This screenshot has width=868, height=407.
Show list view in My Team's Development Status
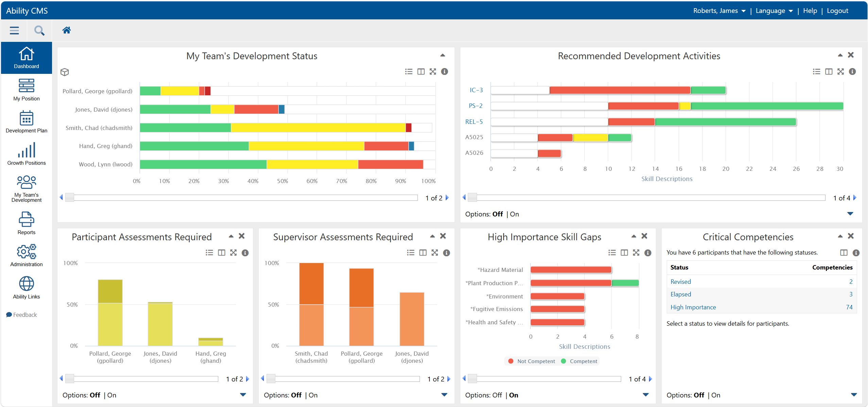tap(409, 71)
